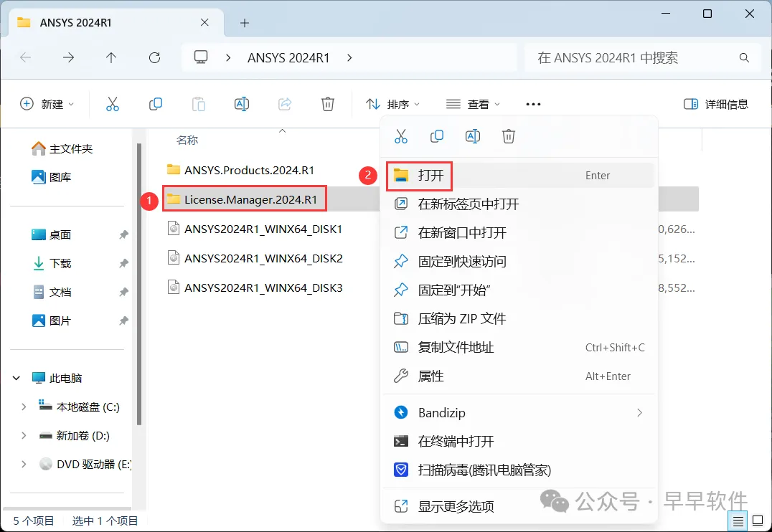Open Properties from the context menu

pos(519,376)
